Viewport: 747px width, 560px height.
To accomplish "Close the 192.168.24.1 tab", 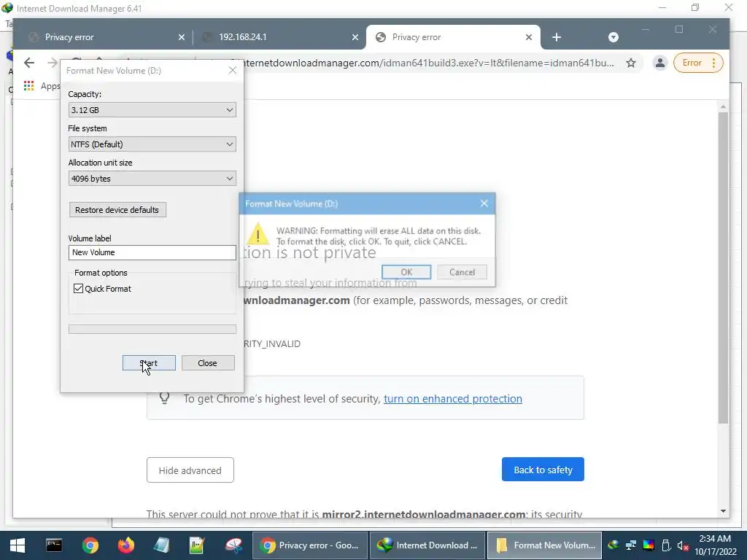I will 355,37.
